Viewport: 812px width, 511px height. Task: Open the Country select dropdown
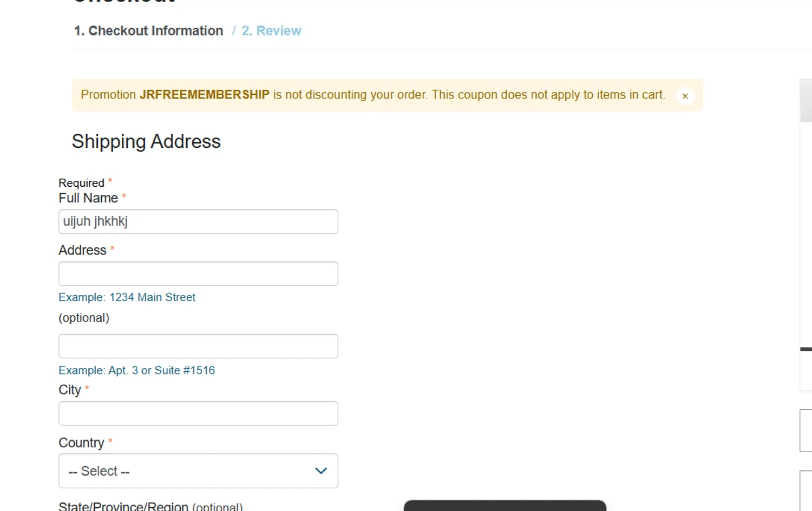click(198, 471)
